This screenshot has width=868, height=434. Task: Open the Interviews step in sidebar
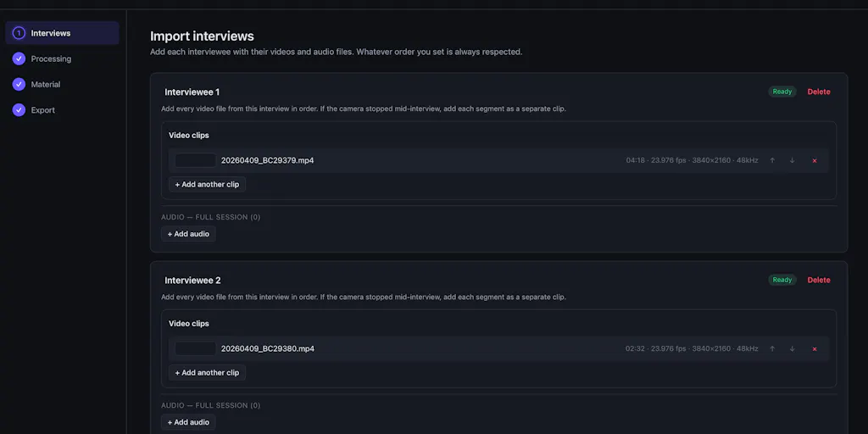62,33
